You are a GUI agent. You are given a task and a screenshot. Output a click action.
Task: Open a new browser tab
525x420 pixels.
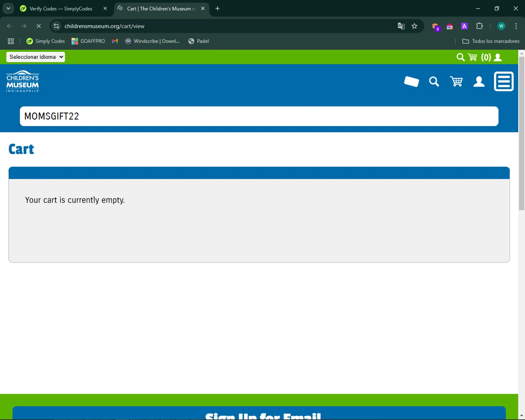[x=217, y=8]
